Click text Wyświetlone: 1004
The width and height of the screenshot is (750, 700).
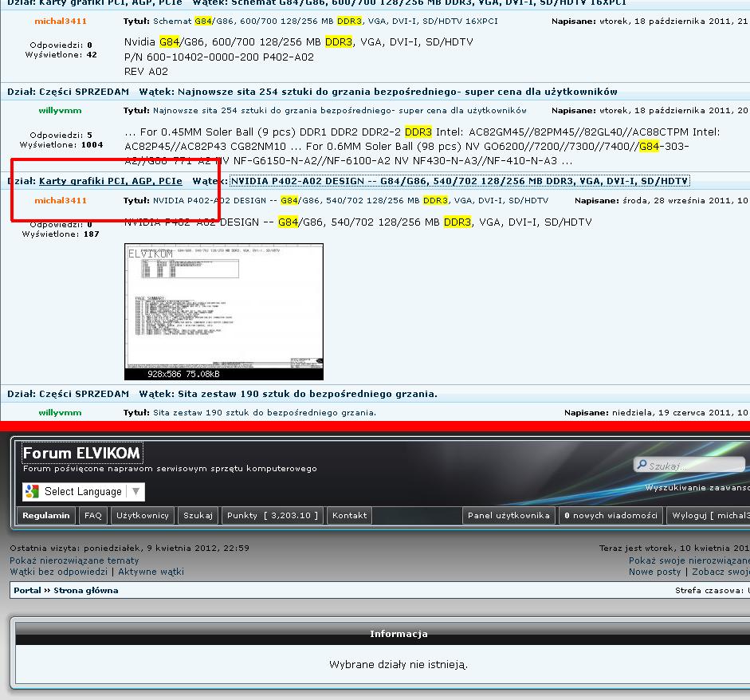(61, 144)
